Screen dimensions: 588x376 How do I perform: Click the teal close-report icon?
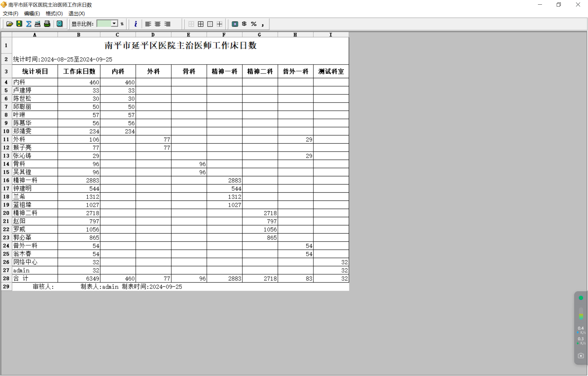click(60, 24)
